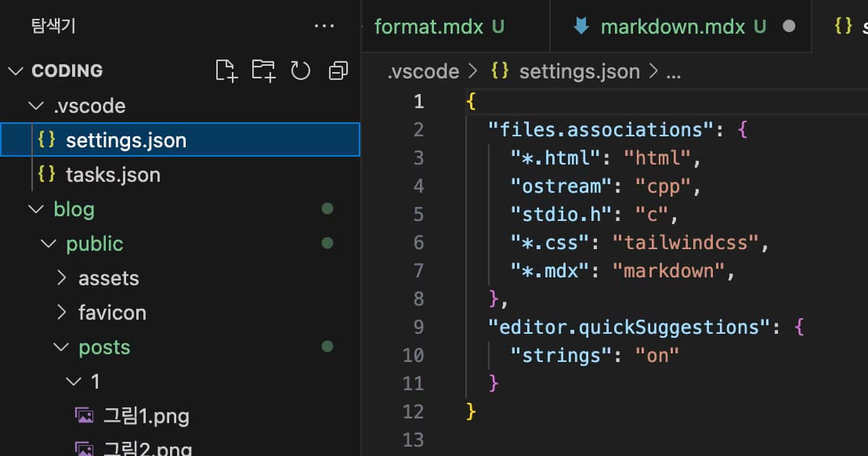Collapse the folder named 1
868x456 pixels.
[73, 382]
